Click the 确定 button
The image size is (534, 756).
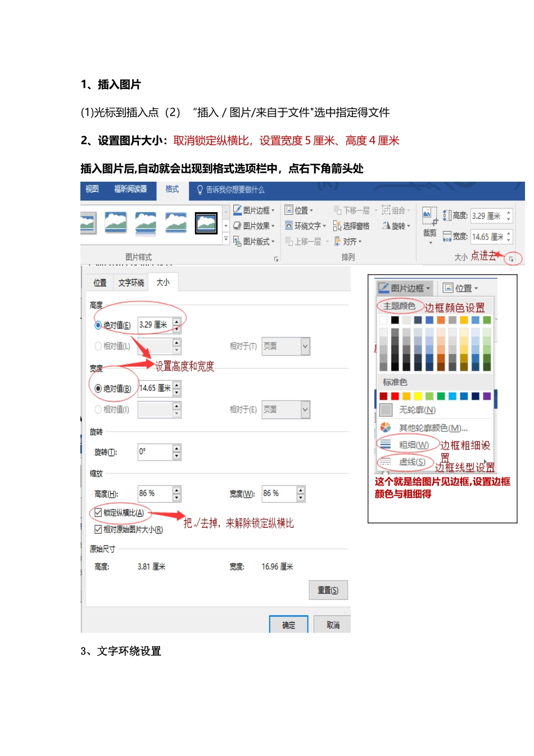tap(288, 625)
